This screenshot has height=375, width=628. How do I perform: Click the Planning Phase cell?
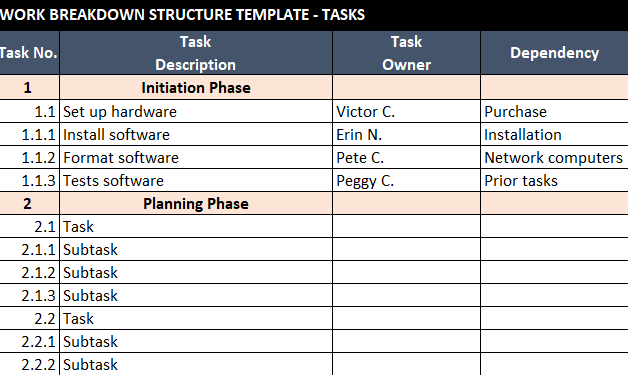(x=196, y=204)
